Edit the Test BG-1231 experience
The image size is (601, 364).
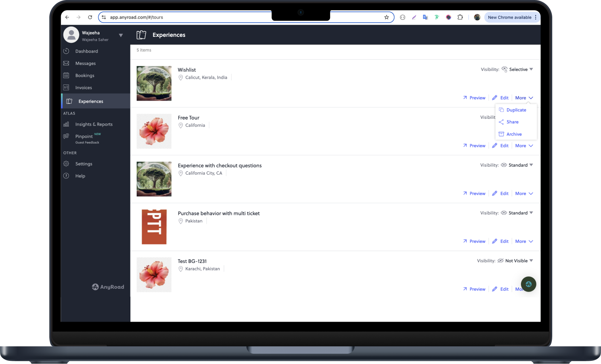click(500, 290)
